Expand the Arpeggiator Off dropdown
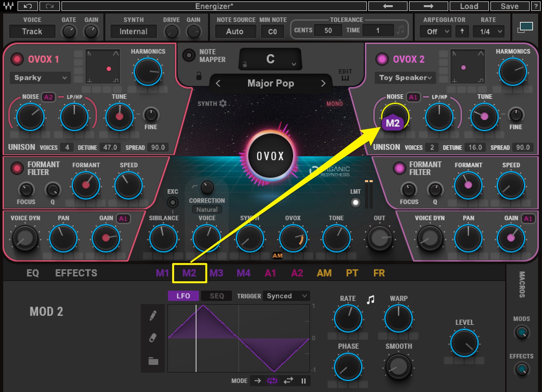The image size is (542, 392). coord(435,31)
